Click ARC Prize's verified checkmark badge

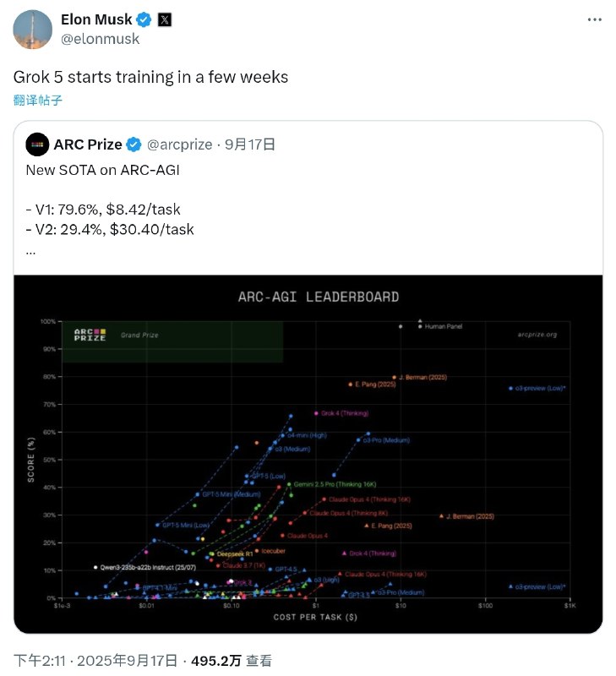point(134,144)
